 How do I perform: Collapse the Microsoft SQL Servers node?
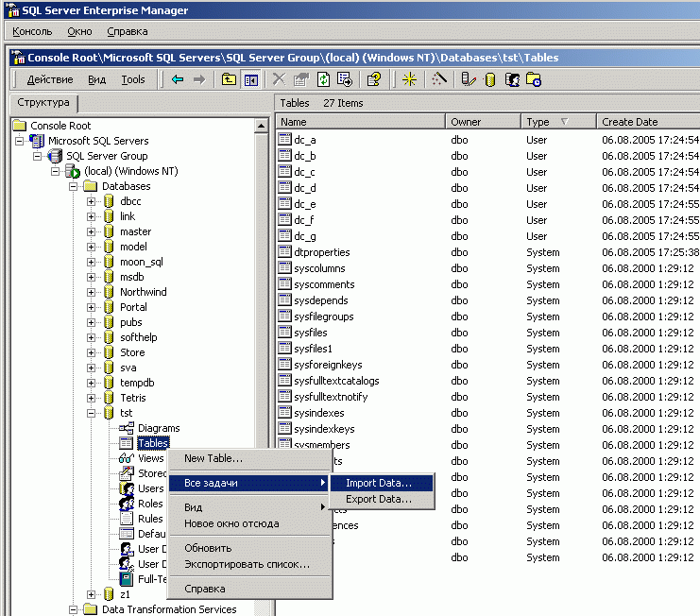pos(19,141)
